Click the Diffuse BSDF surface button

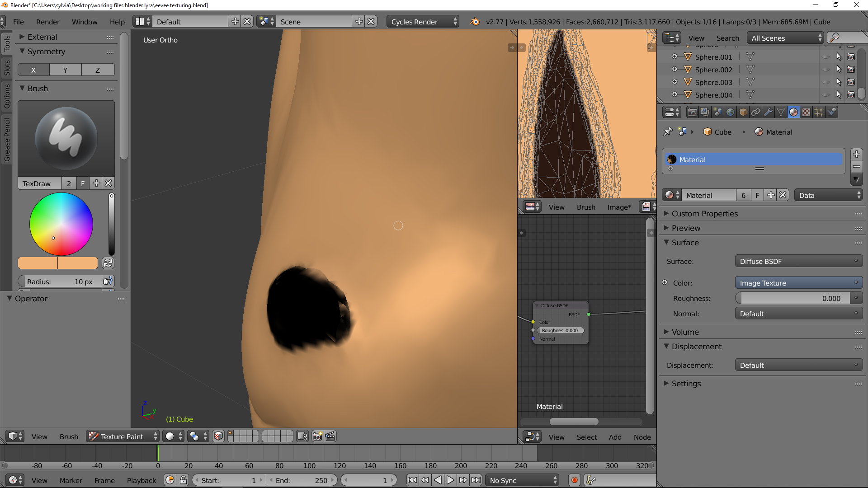798,261
